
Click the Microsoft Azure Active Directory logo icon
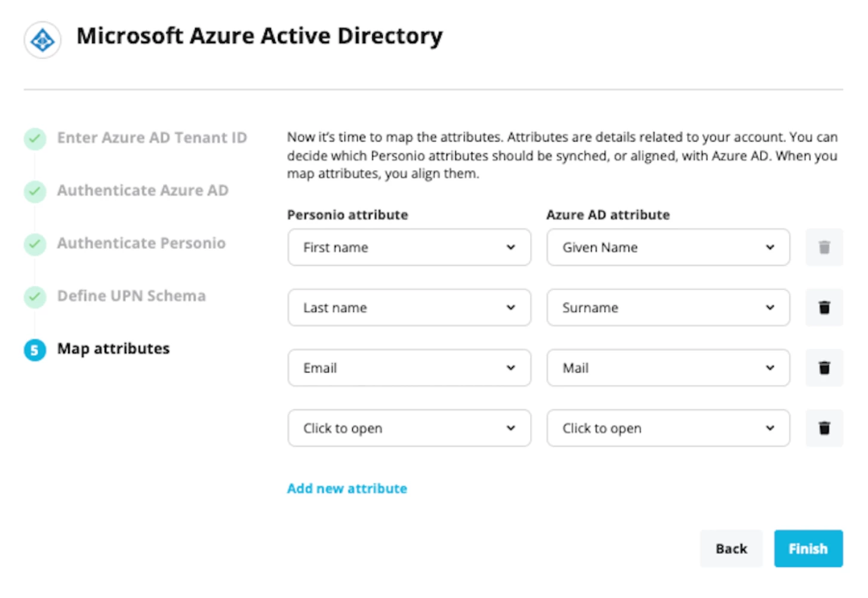(x=42, y=40)
